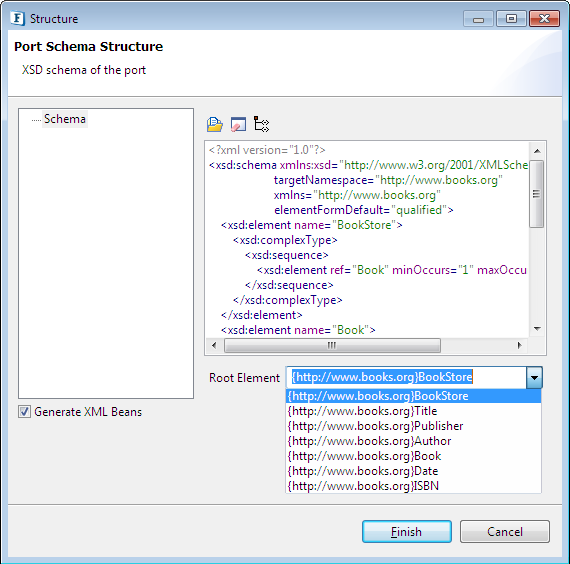Viewport: 570px width, 564px height.
Task: Click the clear schema eraser icon
Action: 238,124
